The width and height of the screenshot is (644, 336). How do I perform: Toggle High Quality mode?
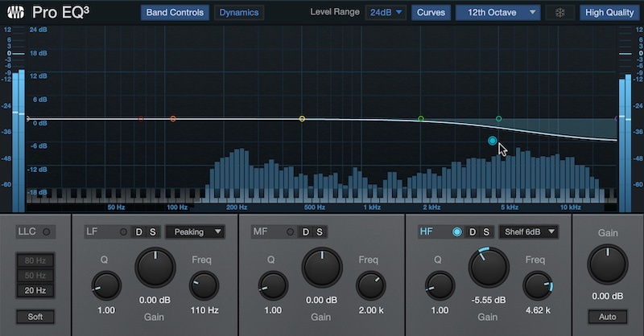[609, 13]
